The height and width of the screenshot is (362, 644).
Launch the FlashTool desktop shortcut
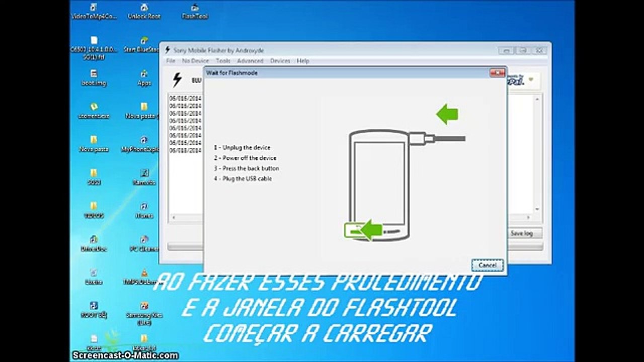pyautogui.click(x=195, y=11)
